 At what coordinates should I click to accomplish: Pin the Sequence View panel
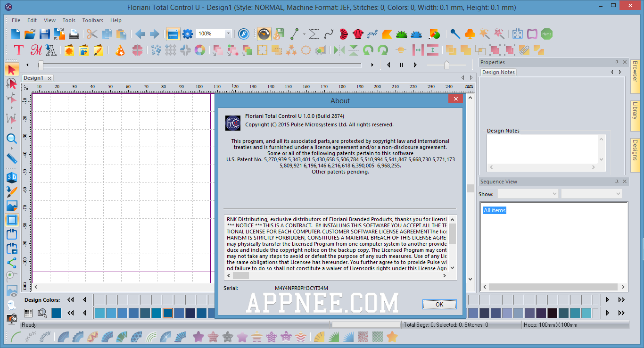[x=617, y=182]
